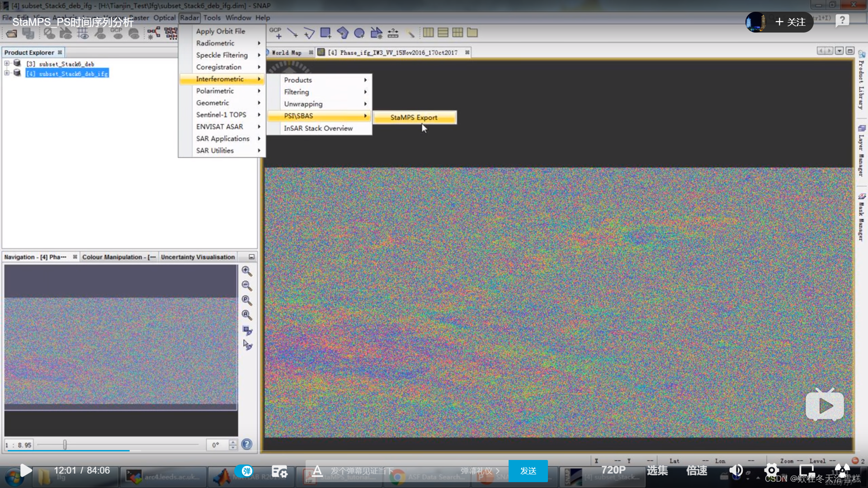Screen dimensions: 868x488
Task: Select the Draw Rectangle tool
Action: coord(325,33)
